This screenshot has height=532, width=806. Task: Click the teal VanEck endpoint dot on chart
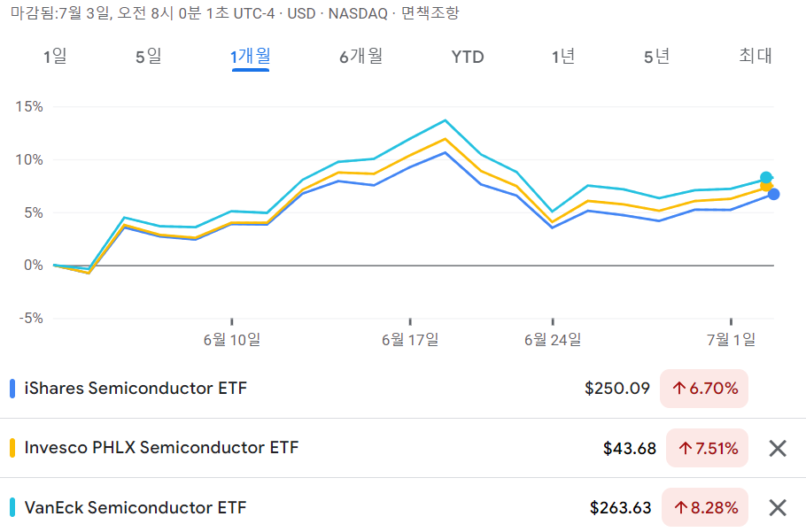[x=766, y=178]
